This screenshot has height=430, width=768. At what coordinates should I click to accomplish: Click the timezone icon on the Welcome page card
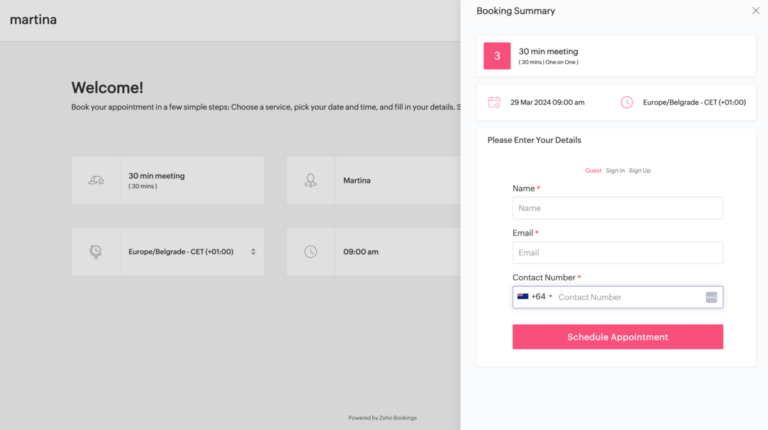pyautogui.click(x=96, y=252)
